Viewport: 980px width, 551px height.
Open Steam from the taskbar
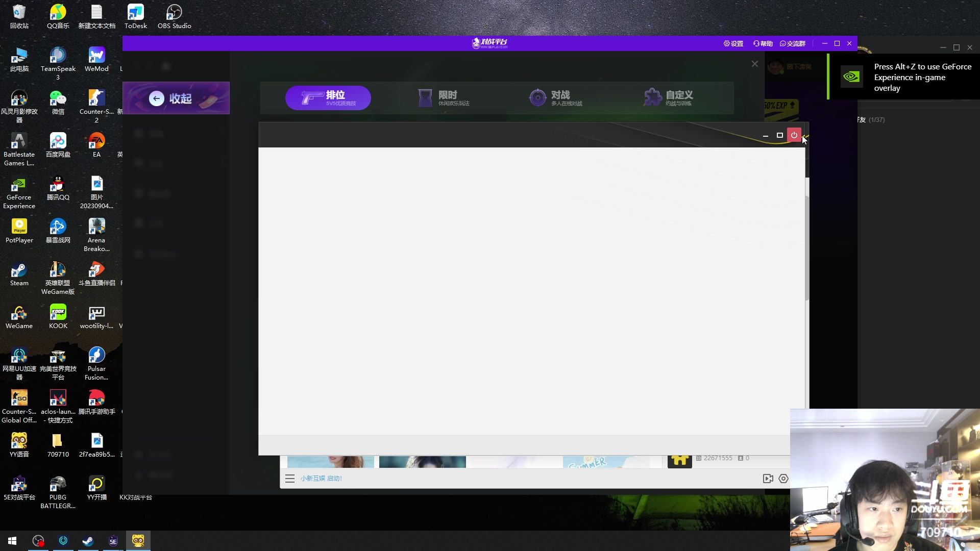click(88, 541)
